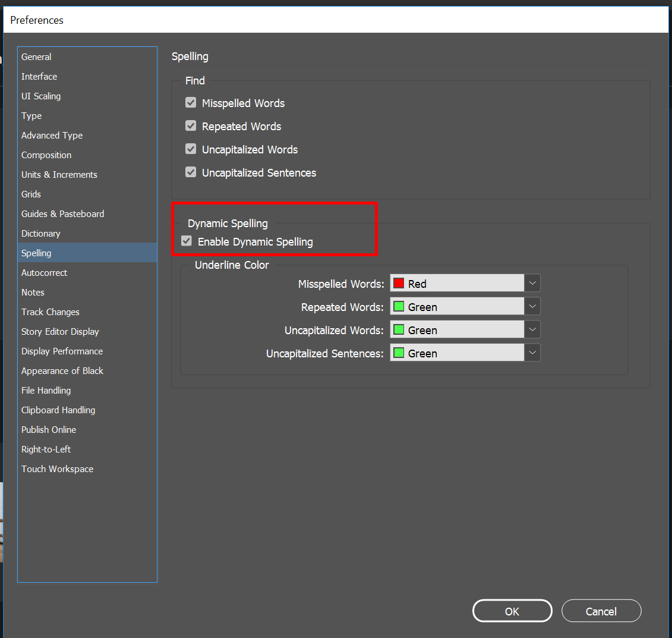
Task: Uncheck the Uncapitalized Sentences option
Action: 190,172
